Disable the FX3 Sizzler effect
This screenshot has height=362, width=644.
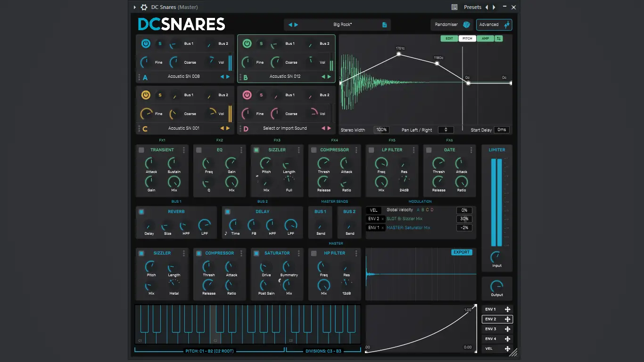click(x=256, y=150)
